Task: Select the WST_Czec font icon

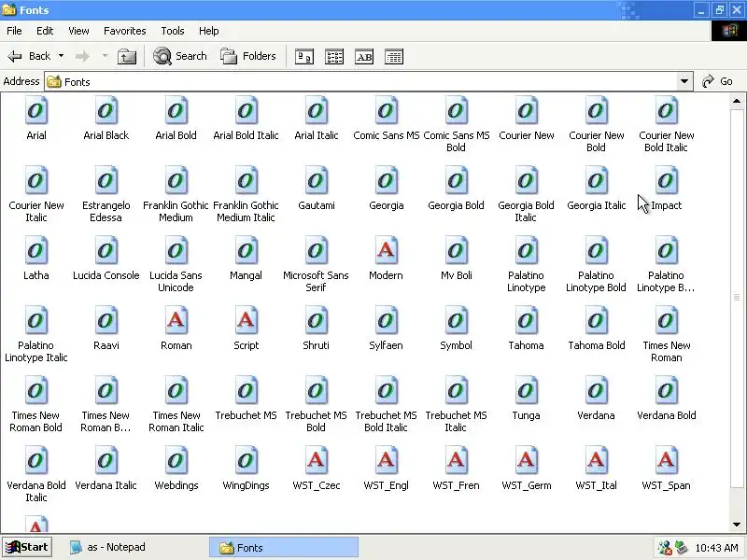Action: (x=317, y=460)
